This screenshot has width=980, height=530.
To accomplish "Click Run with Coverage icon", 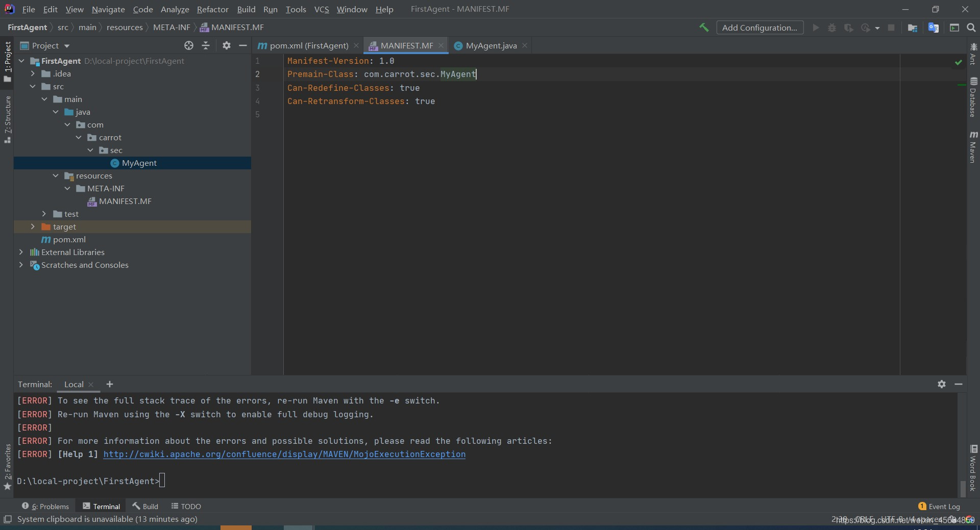I will click(848, 28).
